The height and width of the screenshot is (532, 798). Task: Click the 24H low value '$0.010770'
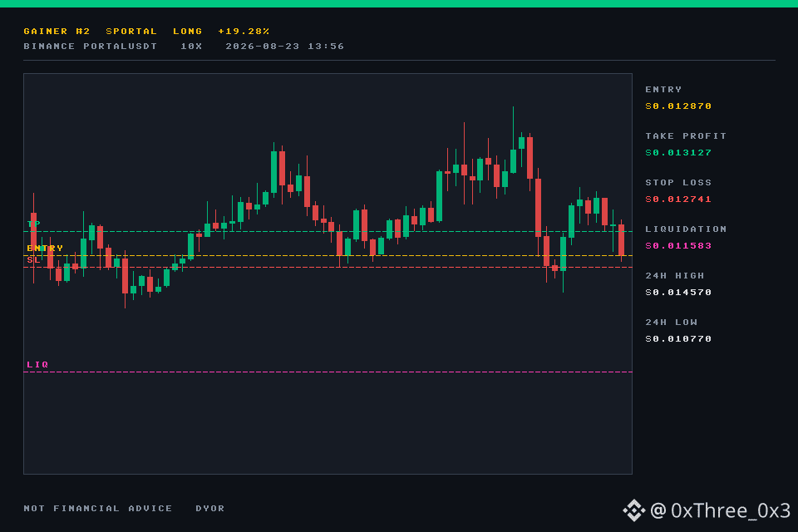[x=678, y=339]
